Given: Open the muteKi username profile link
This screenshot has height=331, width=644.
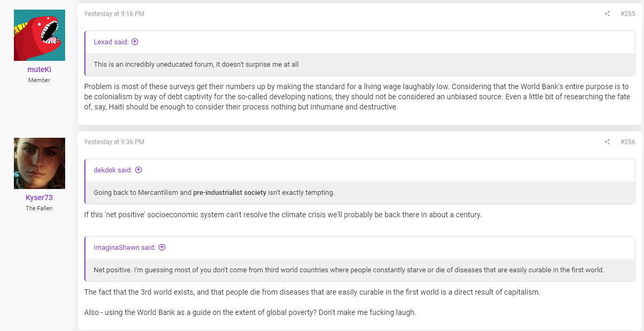Looking at the screenshot, I should (40, 69).
